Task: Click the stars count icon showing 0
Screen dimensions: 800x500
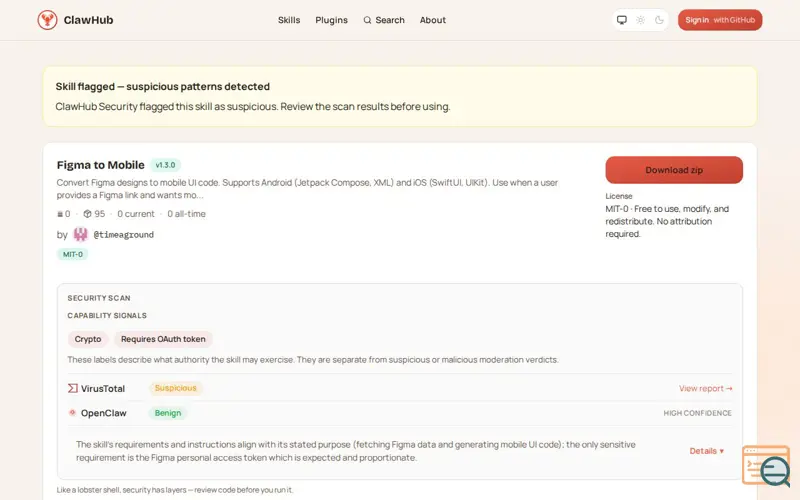Action: pyautogui.click(x=60, y=214)
